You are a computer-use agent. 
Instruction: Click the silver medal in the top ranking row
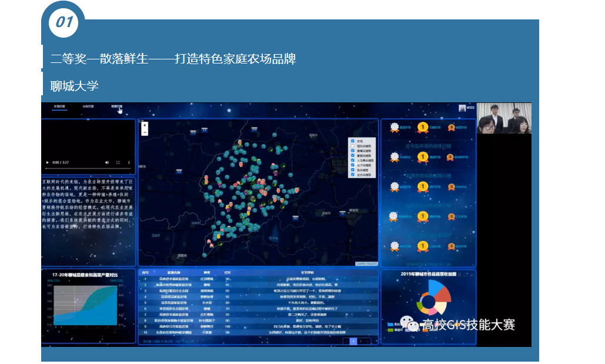tap(394, 126)
